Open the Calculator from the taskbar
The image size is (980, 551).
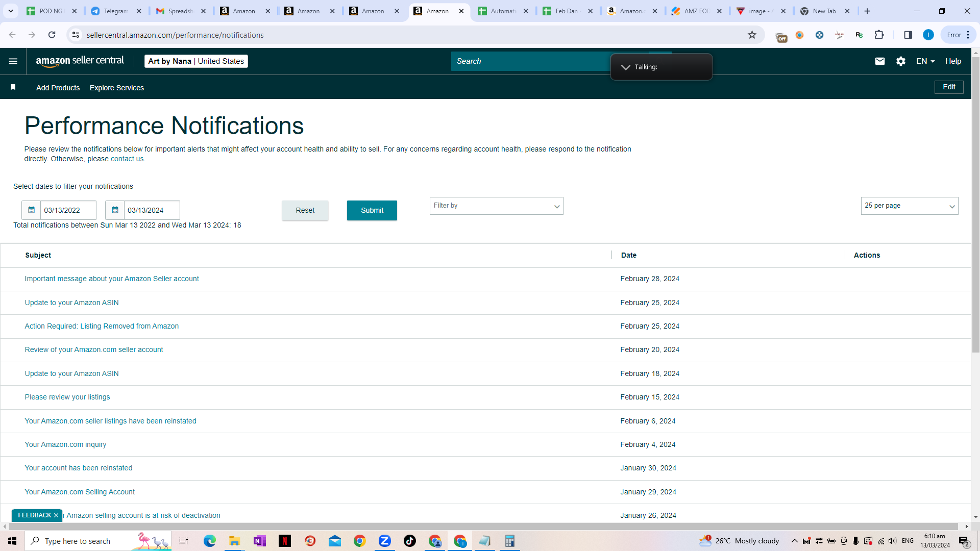pyautogui.click(x=510, y=541)
